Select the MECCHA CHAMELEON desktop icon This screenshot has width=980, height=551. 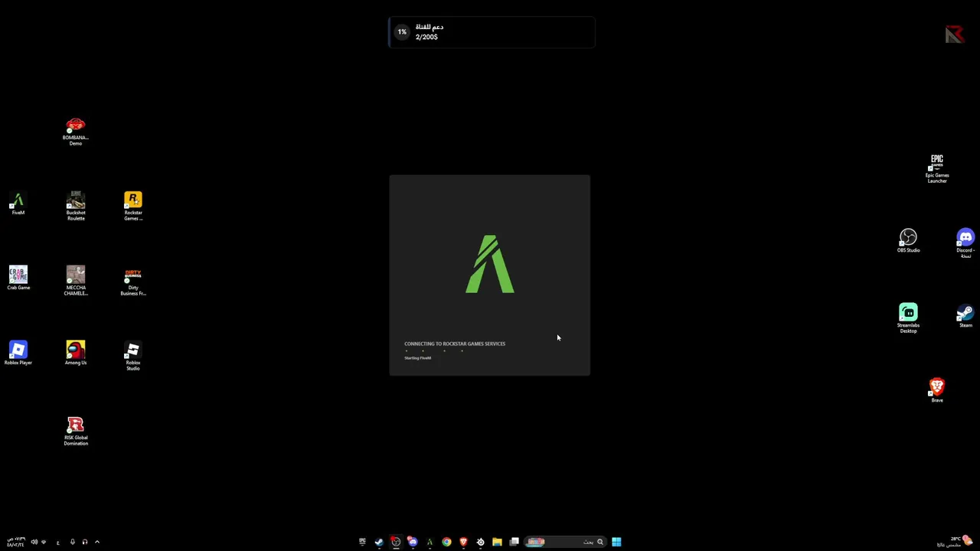pyautogui.click(x=75, y=282)
